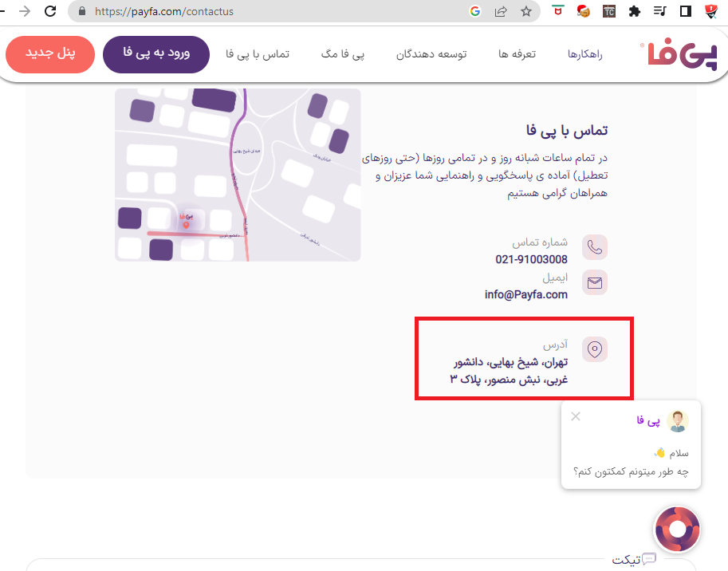Open the red shield extension icon
Viewport: 728px width, 571px height.
click(710, 11)
